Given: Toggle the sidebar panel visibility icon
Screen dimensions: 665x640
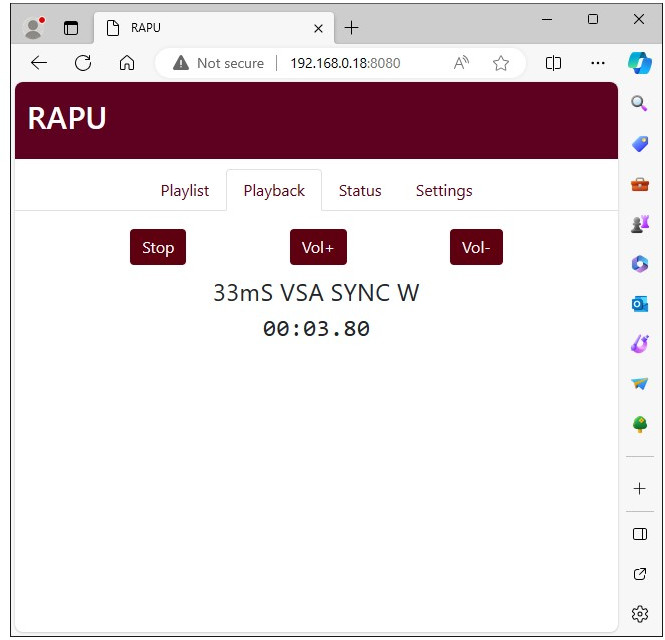Looking at the screenshot, I should pyautogui.click(x=640, y=534).
